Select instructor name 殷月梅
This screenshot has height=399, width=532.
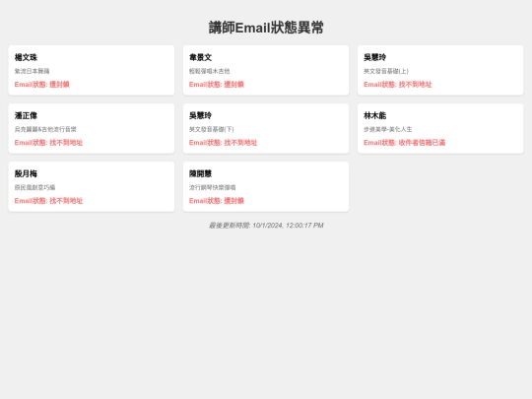pyautogui.click(x=26, y=173)
